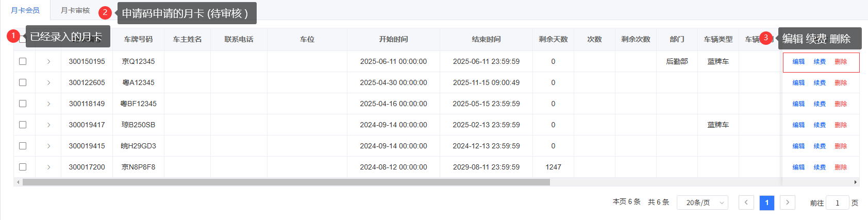Click 编辑 for plate 琼B250SB
This screenshot has height=220, width=868.
click(x=798, y=125)
